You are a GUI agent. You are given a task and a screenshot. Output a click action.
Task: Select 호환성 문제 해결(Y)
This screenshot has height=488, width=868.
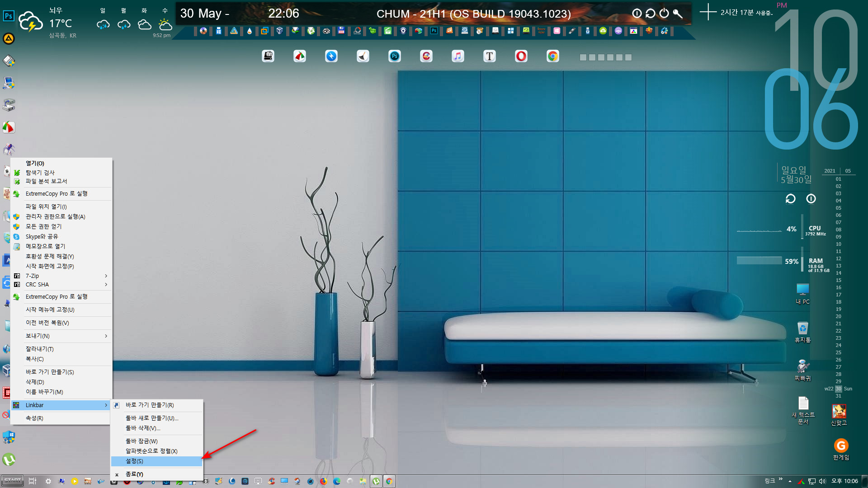tap(61, 256)
